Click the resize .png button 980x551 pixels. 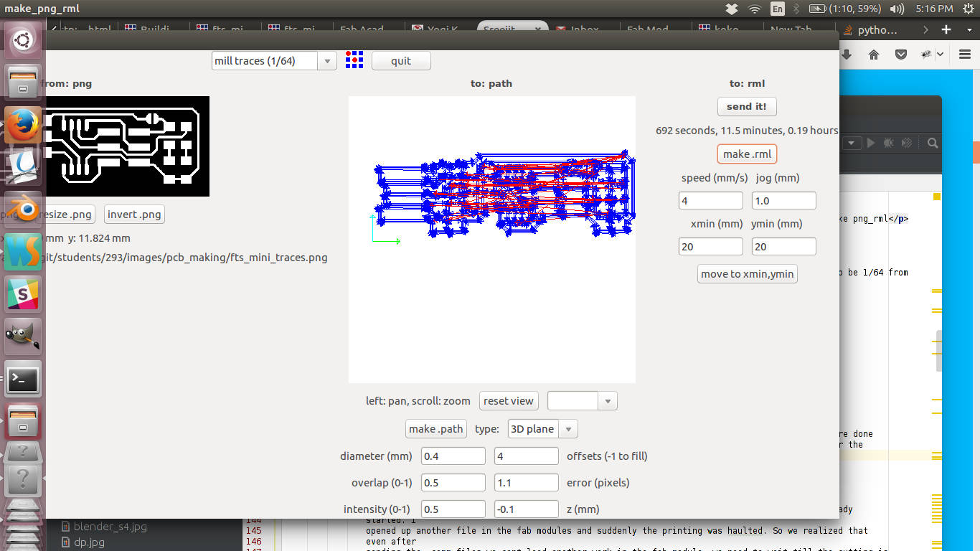coord(65,215)
